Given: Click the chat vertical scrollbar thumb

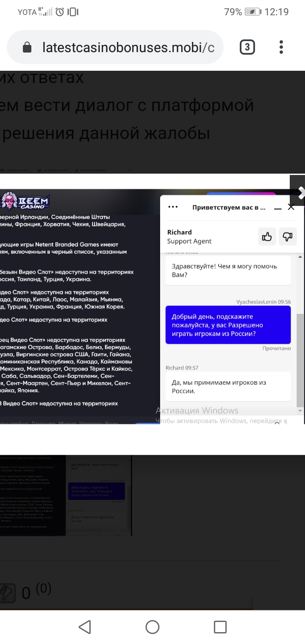Looking at the screenshot, I should click(x=300, y=360).
